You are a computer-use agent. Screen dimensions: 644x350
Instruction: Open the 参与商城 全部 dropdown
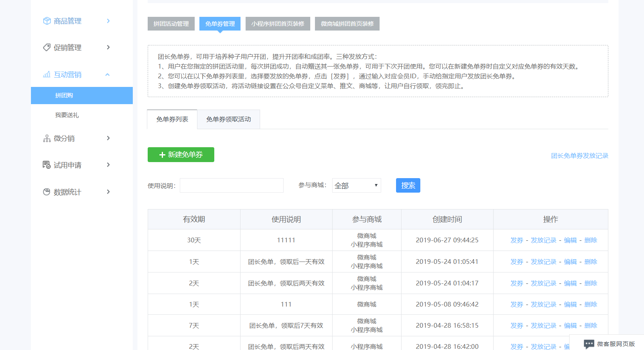[x=356, y=186]
